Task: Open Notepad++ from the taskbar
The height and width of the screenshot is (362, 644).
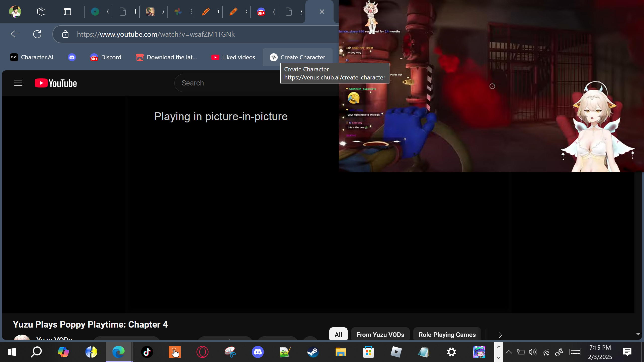Action: coord(285,352)
